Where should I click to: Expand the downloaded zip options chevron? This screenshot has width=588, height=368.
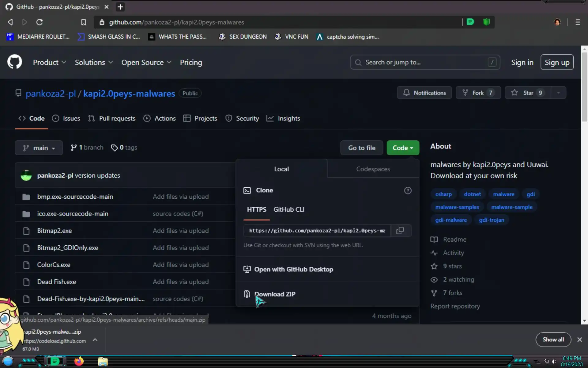95,340
